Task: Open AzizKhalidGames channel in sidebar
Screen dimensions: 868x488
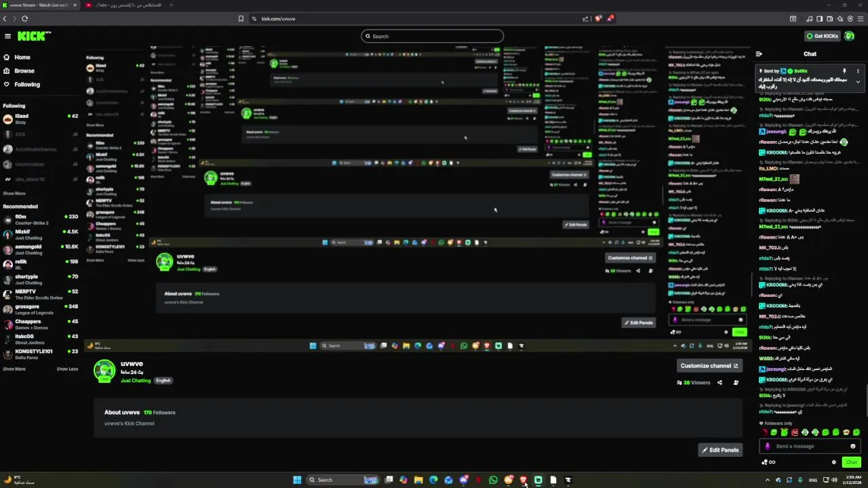Action: coord(41,149)
